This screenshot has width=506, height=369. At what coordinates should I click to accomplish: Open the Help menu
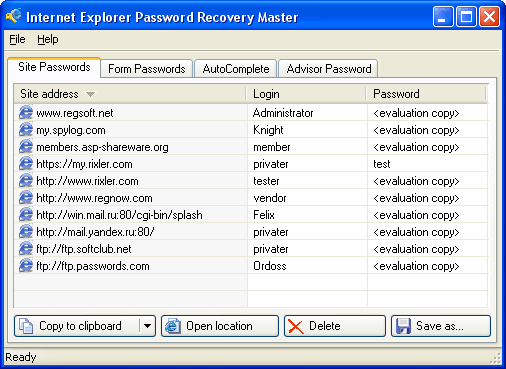click(48, 39)
